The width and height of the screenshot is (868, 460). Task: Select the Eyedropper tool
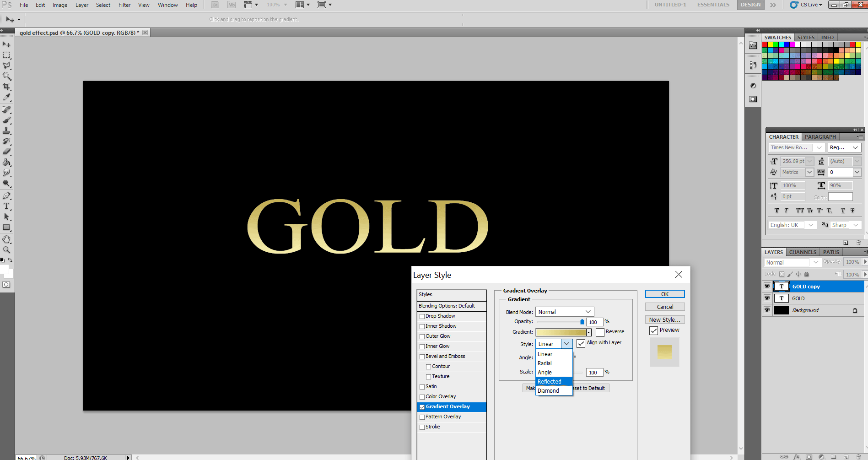pyautogui.click(x=6, y=97)
